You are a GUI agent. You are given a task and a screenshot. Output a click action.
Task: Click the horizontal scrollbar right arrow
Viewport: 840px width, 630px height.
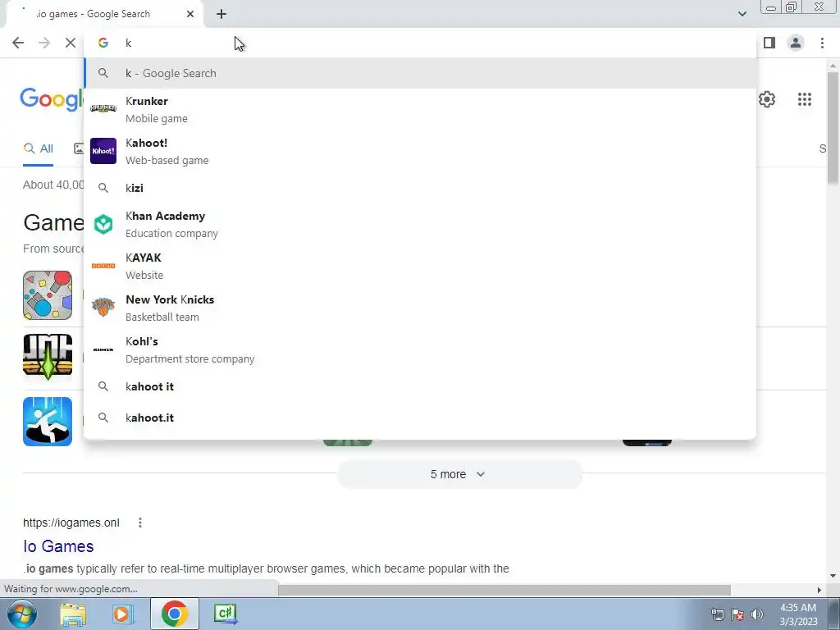pos(819,590)
